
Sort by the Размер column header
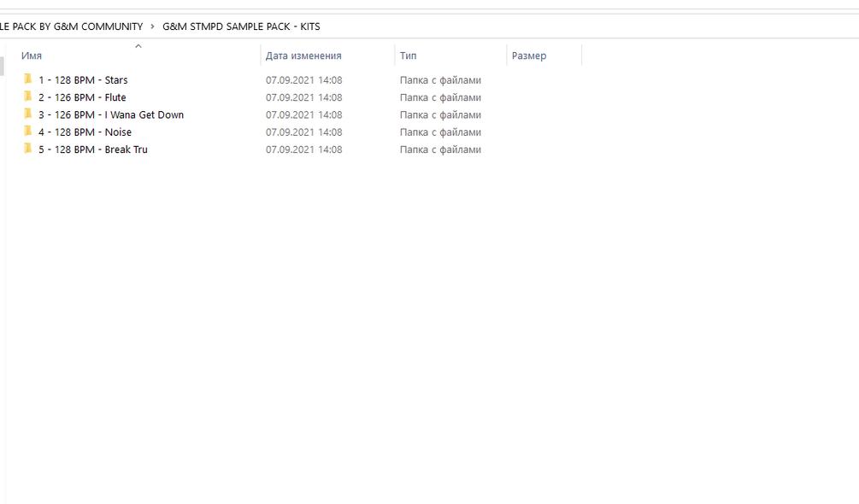(x=529, y=56)
